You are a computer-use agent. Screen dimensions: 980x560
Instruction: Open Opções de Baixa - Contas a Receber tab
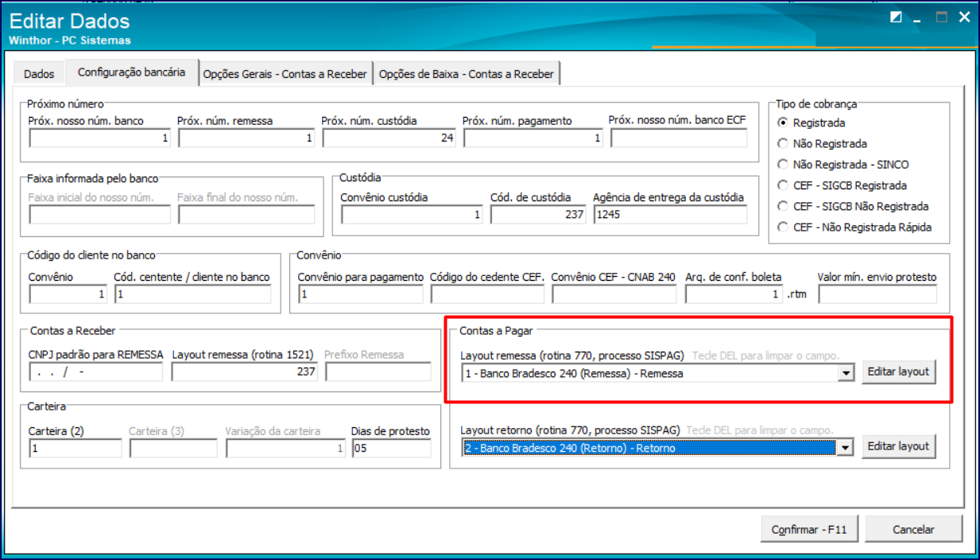467,74
